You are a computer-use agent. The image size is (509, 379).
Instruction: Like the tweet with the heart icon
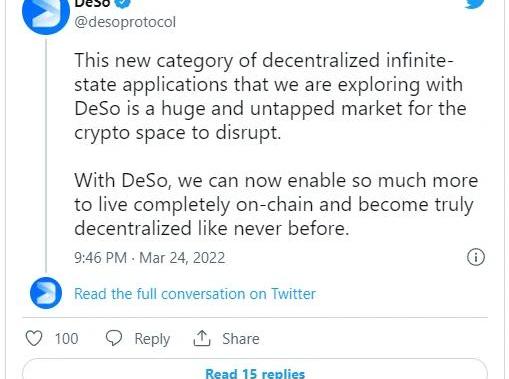point(34,338)
